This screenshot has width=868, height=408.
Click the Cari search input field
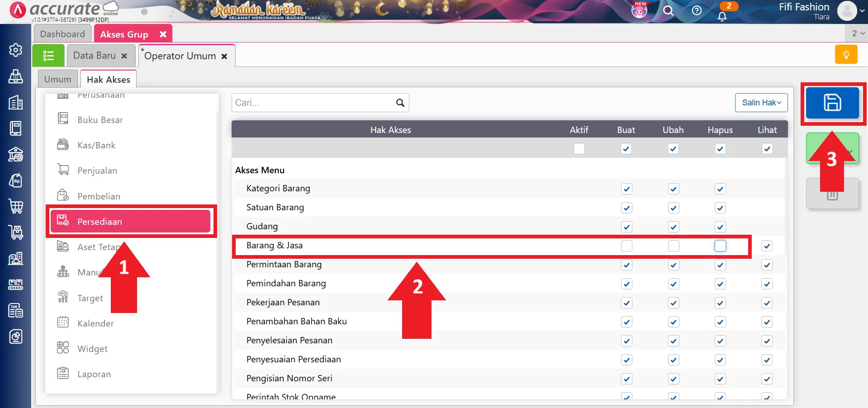tap(312, 103)
